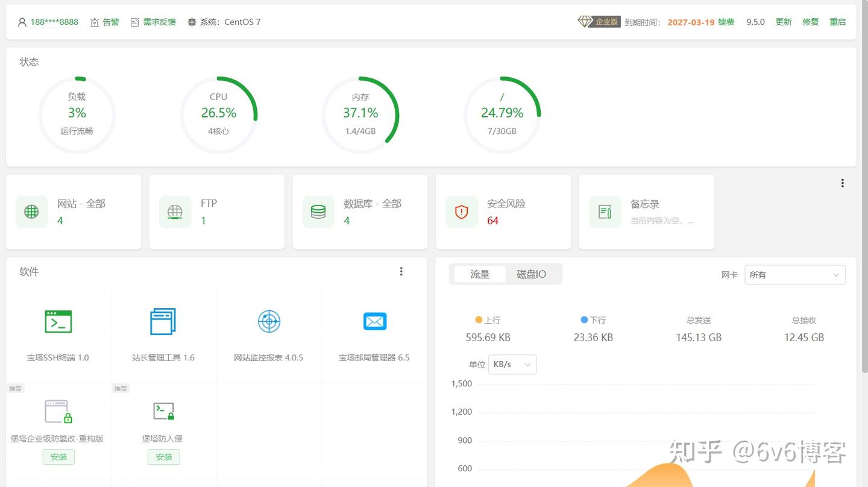Click the enterprise diamond icon
Viewport: 868px width, 487px height.
pos(584,22)
